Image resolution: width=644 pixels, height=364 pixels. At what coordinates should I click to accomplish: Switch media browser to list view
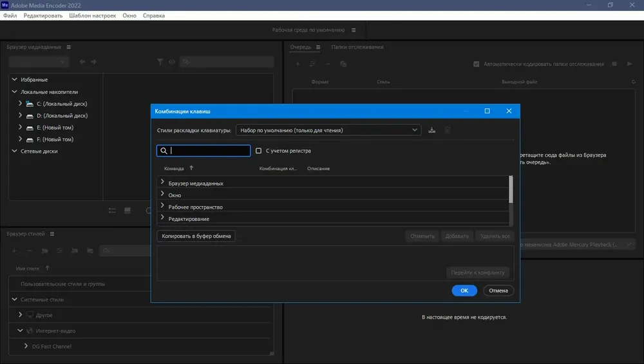(112, 211)
